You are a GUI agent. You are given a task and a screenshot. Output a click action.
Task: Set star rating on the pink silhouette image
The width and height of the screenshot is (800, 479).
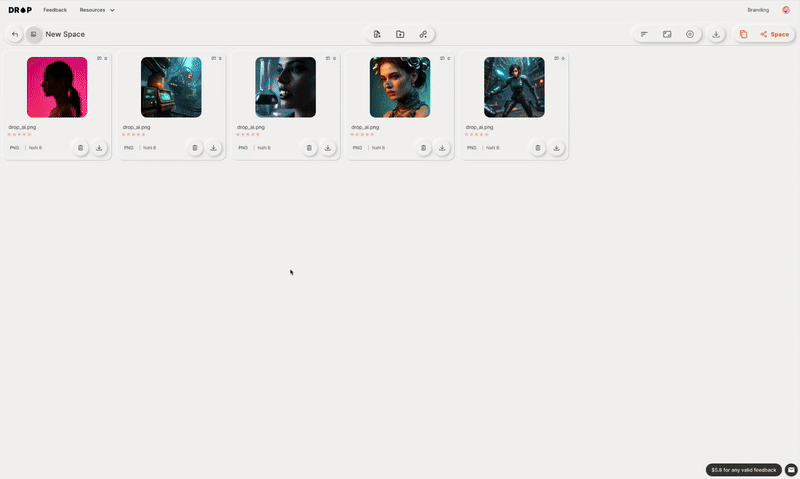19,134
